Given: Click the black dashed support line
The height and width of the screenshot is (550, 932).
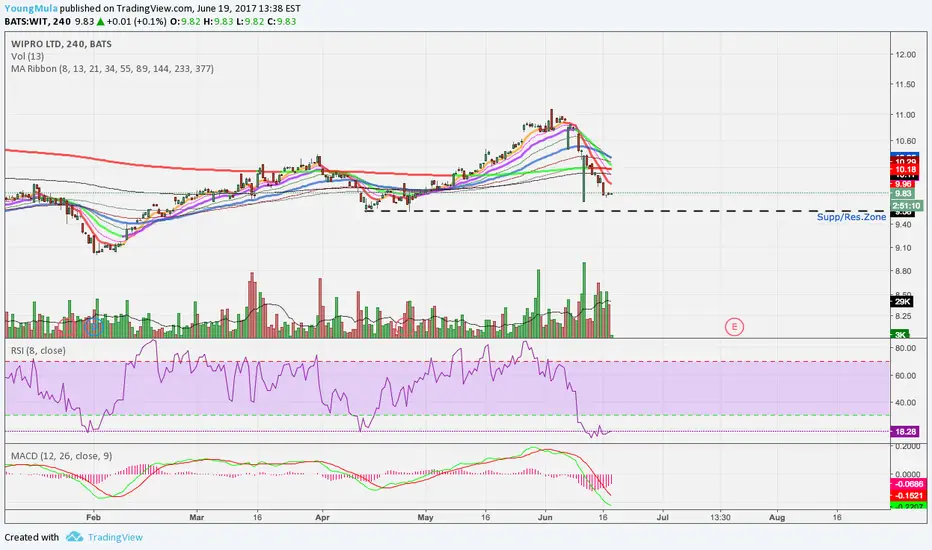Looking at the screenshot, I should (624, 211).
